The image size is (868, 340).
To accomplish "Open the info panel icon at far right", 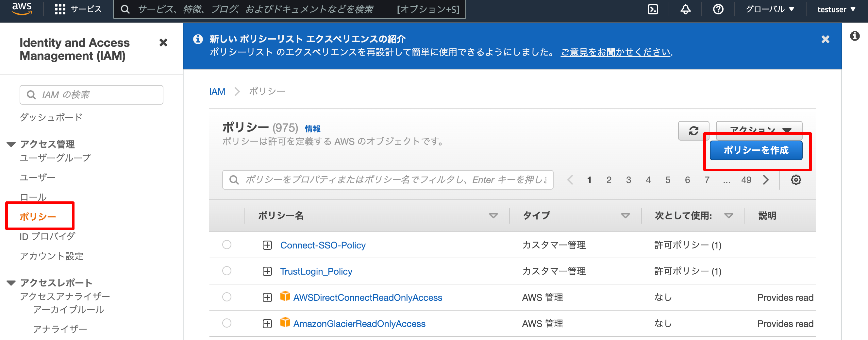I will point(855,36).
